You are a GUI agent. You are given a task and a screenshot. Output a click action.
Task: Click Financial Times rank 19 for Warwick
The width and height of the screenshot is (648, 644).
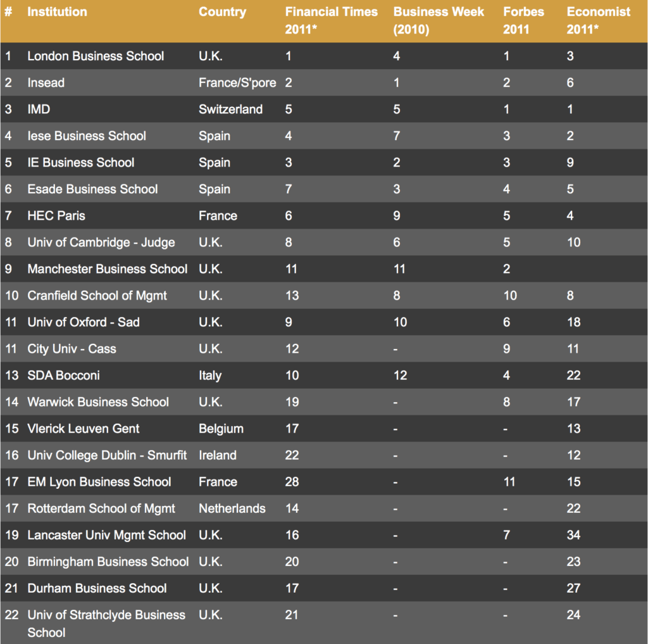tap(292, 402)
